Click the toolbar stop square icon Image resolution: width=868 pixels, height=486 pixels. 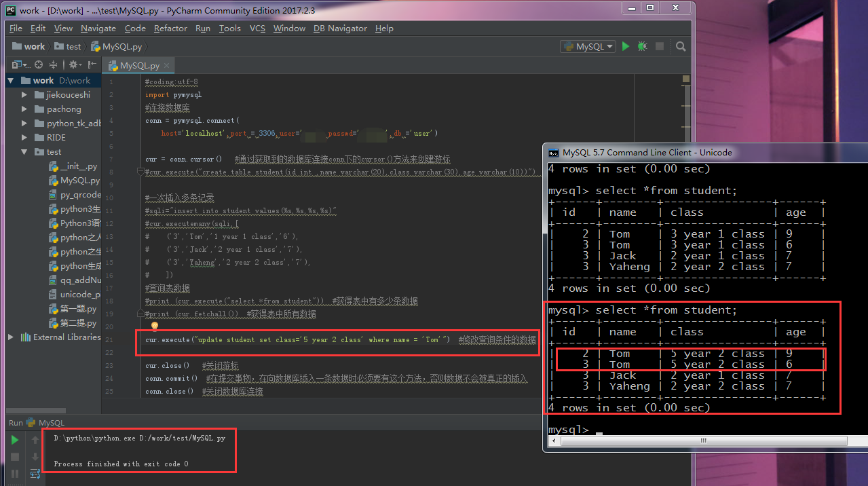pos(659,46)
